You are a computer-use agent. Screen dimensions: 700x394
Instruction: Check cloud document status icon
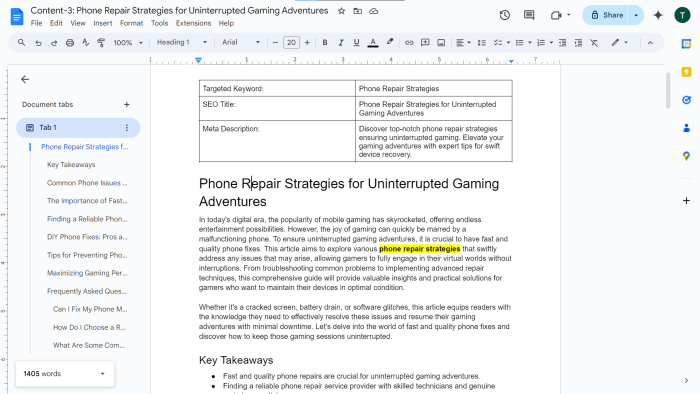point(374,11)
